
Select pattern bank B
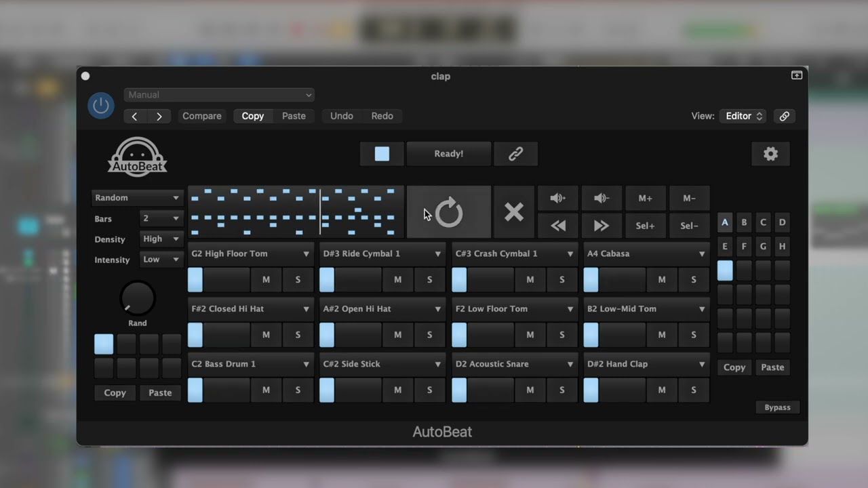click(744, 222)
